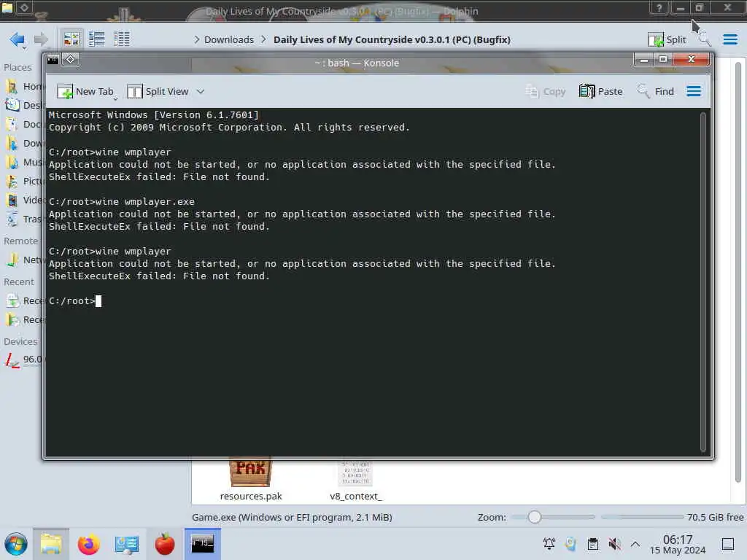747x560 pixels.
Task: Select Desktop in Places sidebar
Action: (x=25, y=105)
